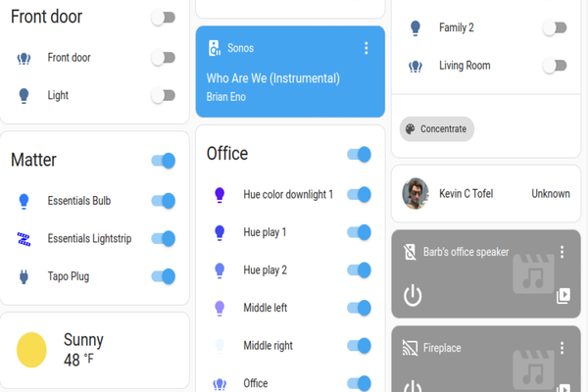Screen dimensions: 588x392
Task: Disable the Hue play 1 light
Action: pyautogui.click(x=359, y=232)
